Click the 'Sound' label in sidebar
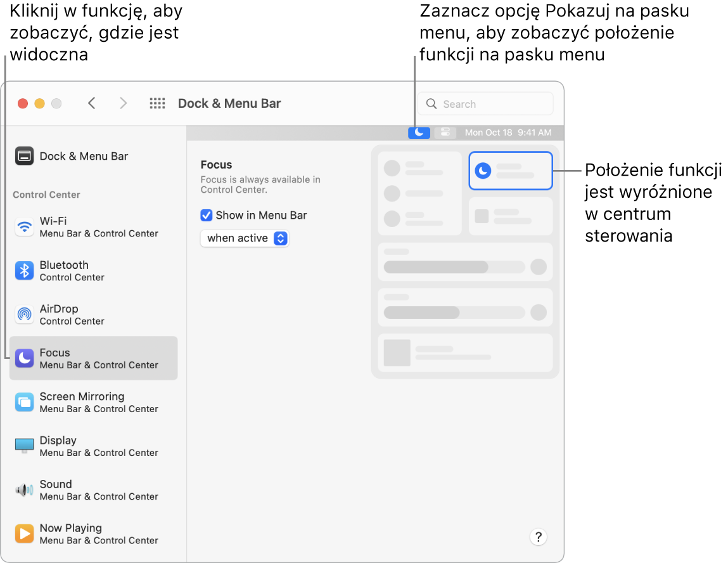This screenshot has height=563, width=728. point(56,484)
